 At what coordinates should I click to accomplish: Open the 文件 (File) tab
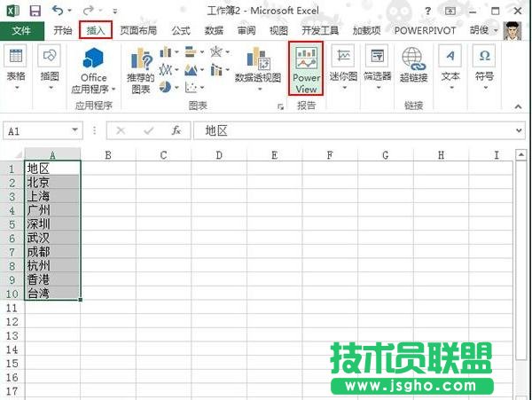pos(21,31)
